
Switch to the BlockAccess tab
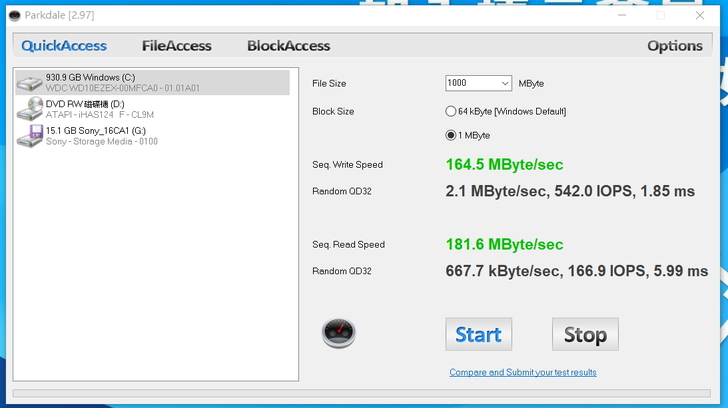(288, 45)
